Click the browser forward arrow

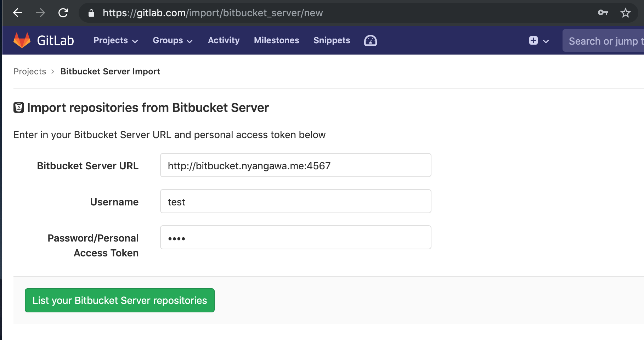click(x=40, y=13)
